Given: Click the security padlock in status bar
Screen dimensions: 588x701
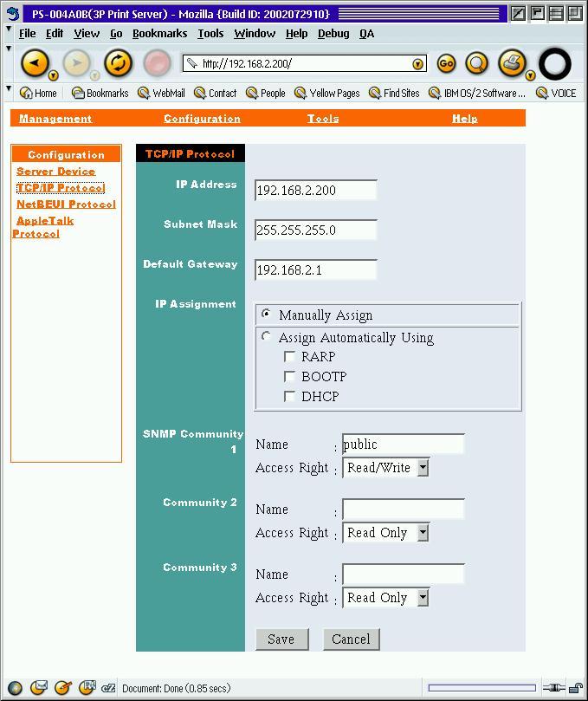Looking at the screenshot, I should tap(573, 688).
